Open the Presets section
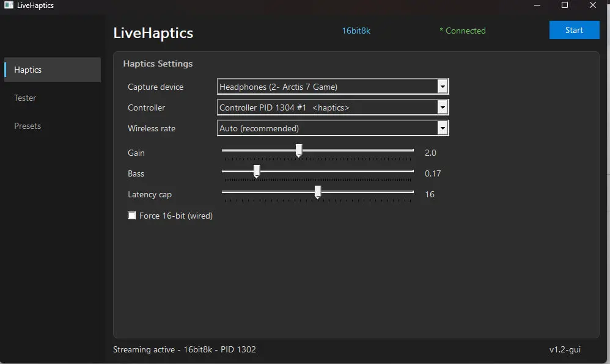610x364 pixels. (x=28, y=126)
